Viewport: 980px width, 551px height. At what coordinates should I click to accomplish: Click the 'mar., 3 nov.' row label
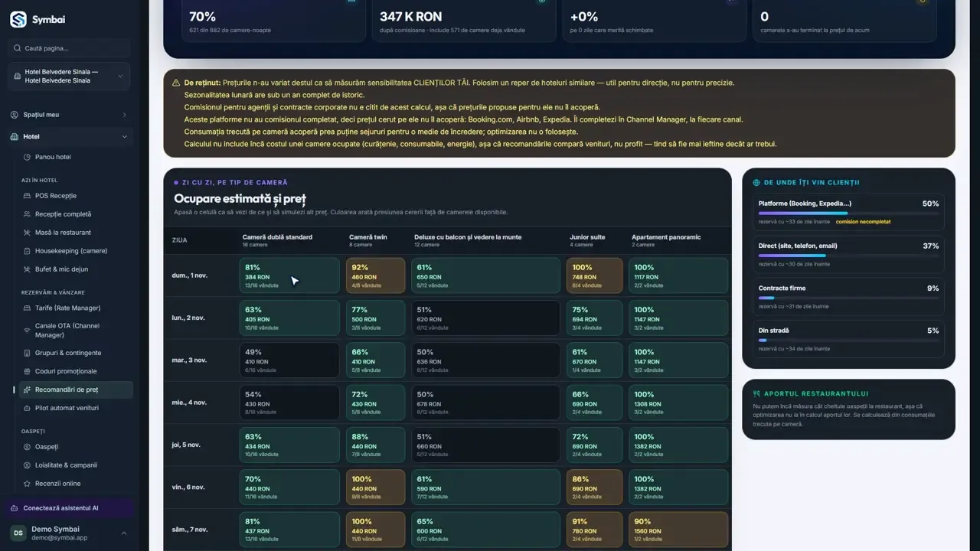[x=189, y=360]
